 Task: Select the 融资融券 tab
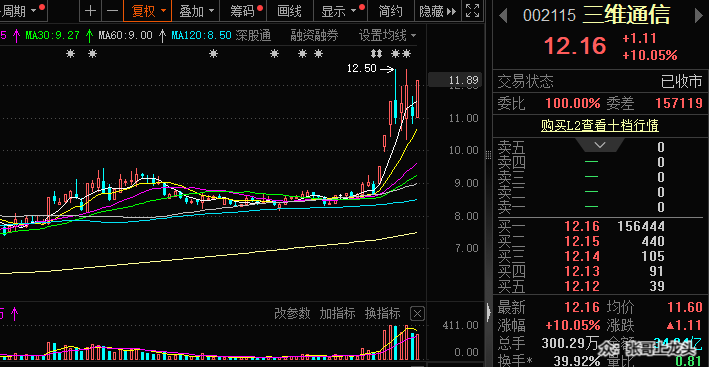point(314,35)
